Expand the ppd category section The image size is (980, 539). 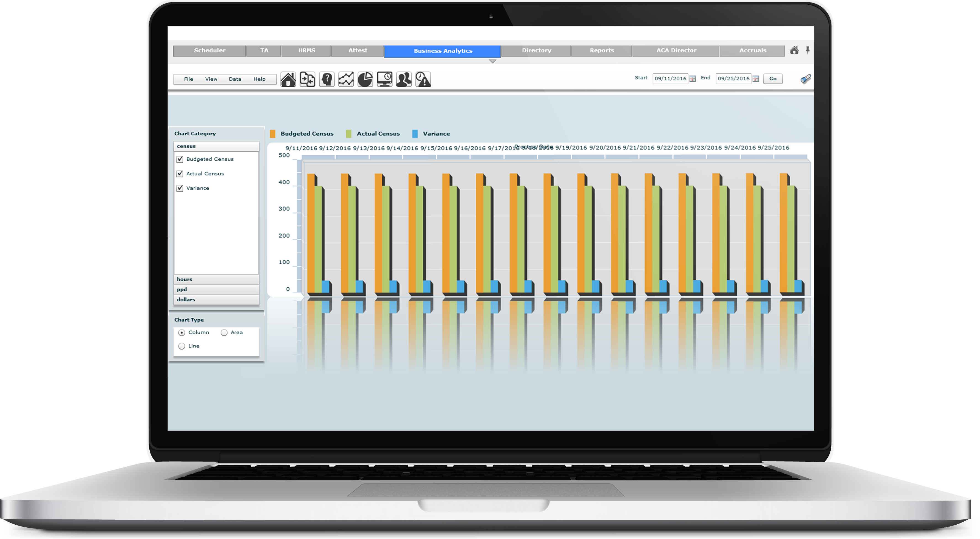click(x=216, y=289)
